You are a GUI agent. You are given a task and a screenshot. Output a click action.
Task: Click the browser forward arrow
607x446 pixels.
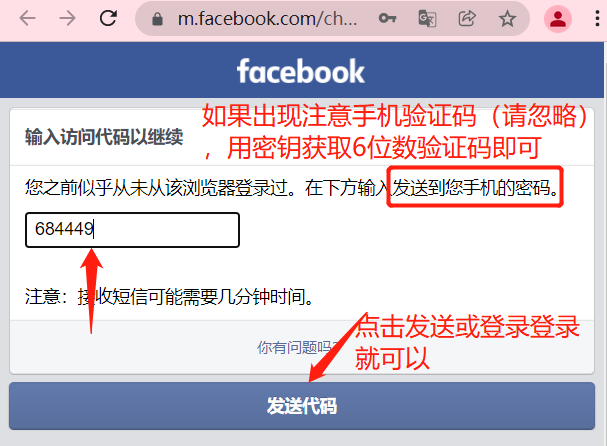pos(67,18)
